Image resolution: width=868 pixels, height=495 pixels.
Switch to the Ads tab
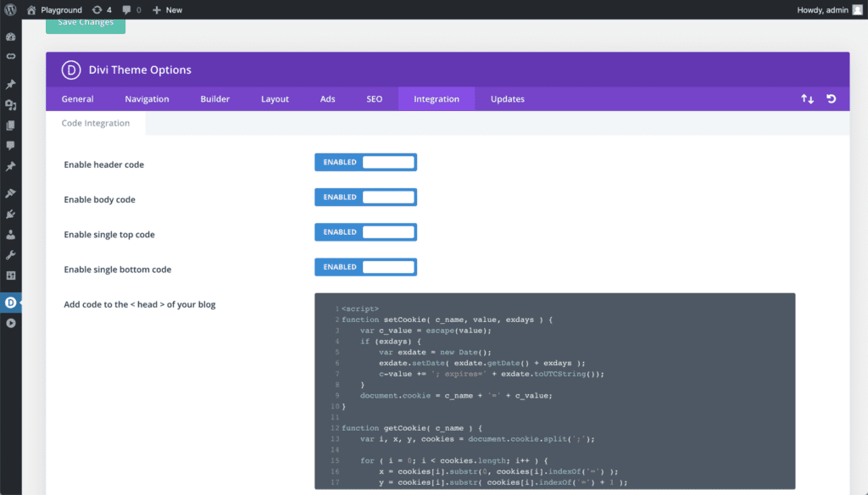point(327,99)
